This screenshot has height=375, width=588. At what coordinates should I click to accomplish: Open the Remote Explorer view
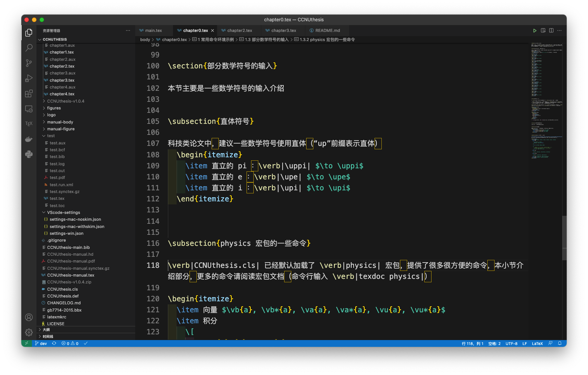pos(29,109)
